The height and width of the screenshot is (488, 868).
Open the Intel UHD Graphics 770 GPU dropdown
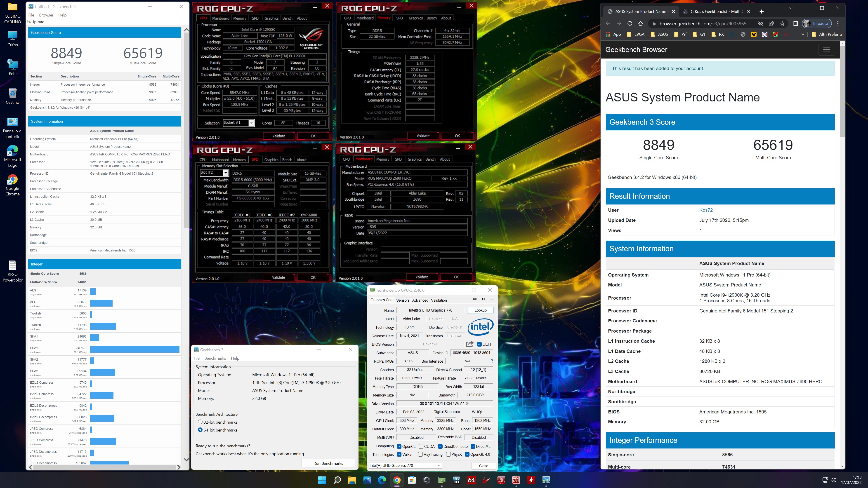(405, 465)
